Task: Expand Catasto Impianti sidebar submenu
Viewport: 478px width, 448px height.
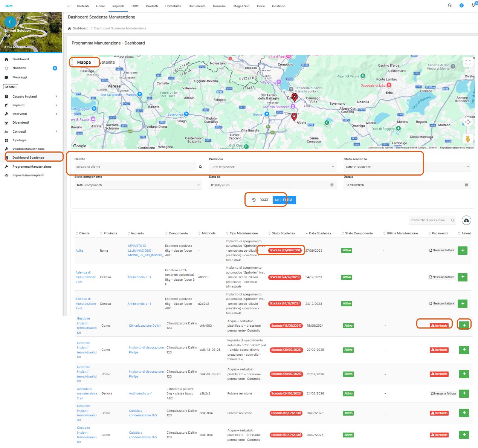Action: (31, 96)
